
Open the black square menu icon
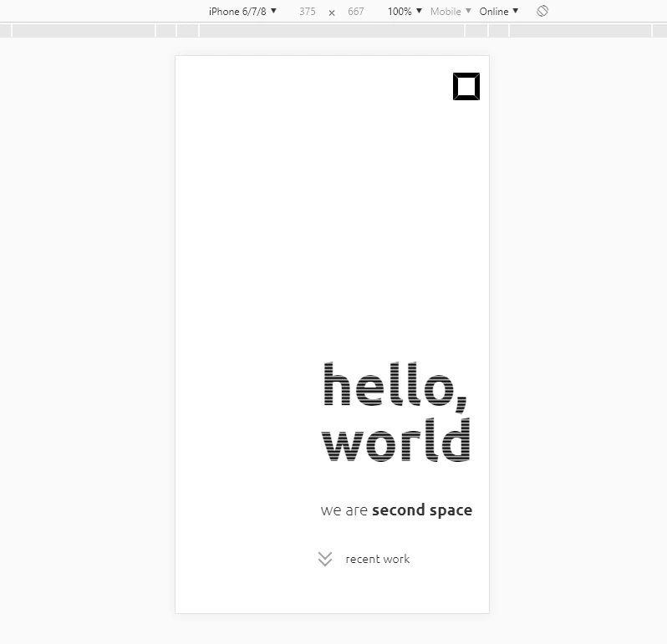466,86
